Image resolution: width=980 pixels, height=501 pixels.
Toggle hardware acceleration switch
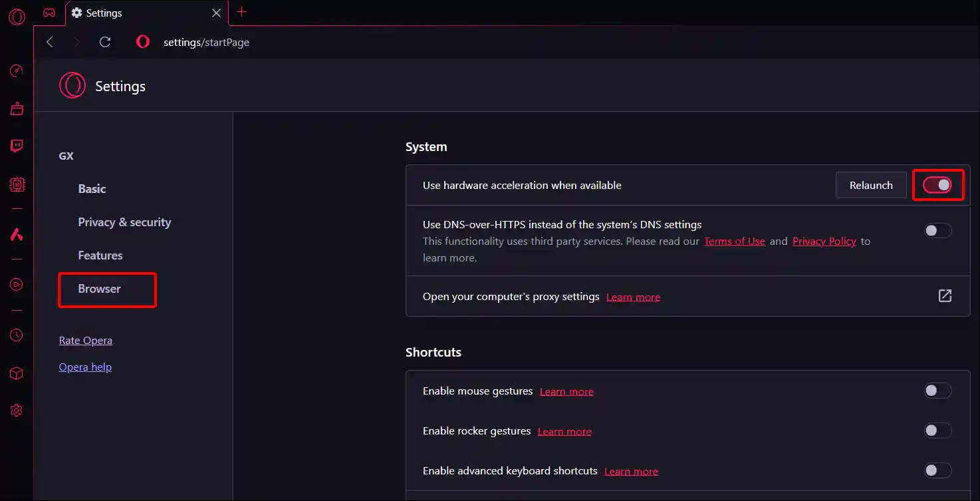[938, 185]
